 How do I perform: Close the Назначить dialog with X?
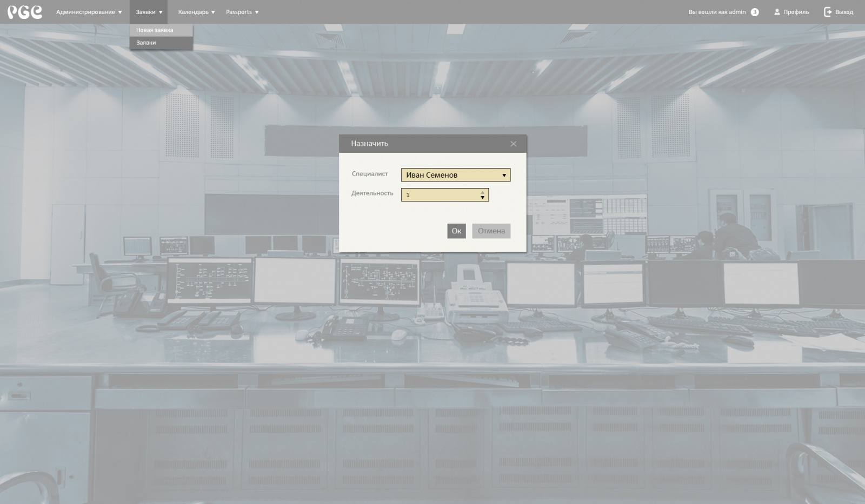coord(514,144)
